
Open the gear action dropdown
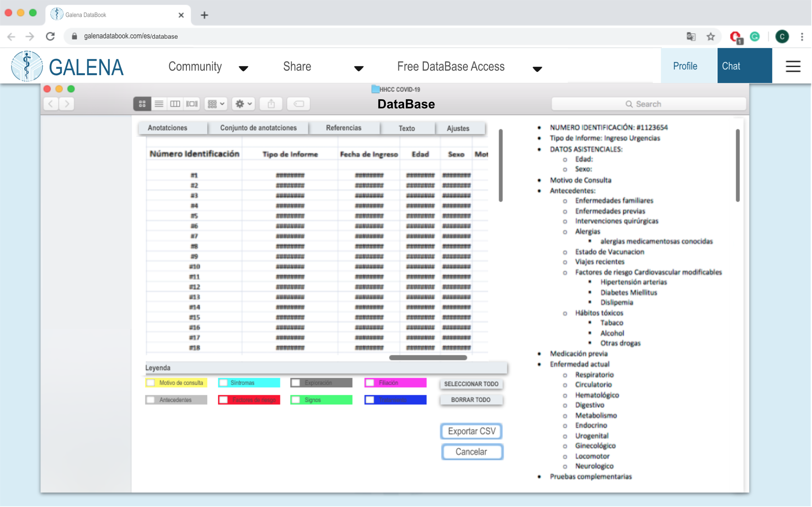[243, 104]
